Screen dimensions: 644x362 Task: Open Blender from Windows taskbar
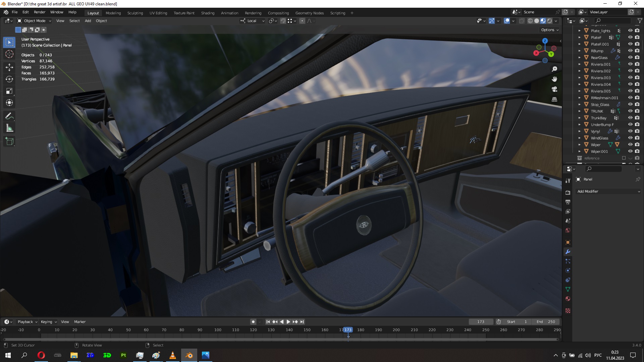[189, 355]
